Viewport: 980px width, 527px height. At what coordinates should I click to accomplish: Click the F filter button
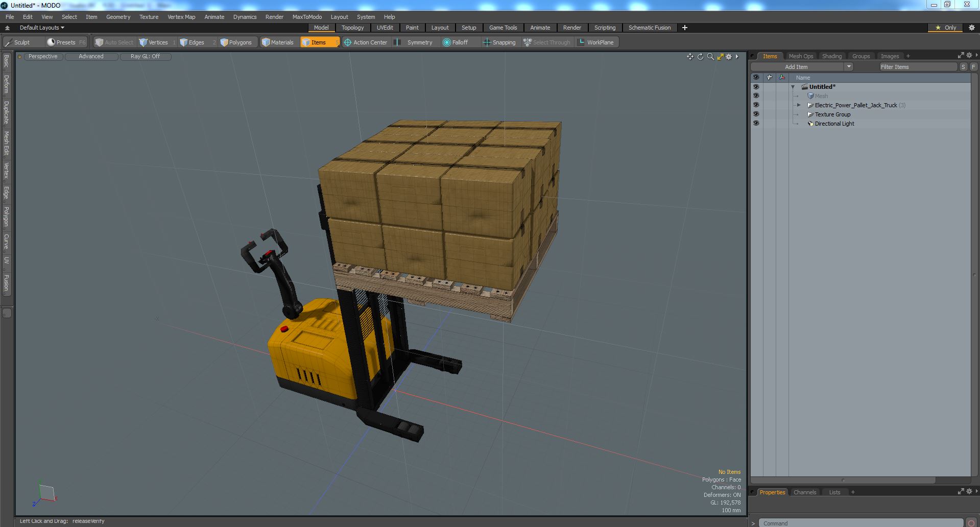[973, 67]
